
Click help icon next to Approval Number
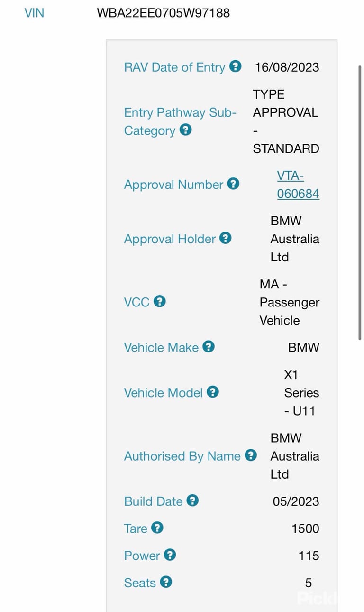(233, 184)
